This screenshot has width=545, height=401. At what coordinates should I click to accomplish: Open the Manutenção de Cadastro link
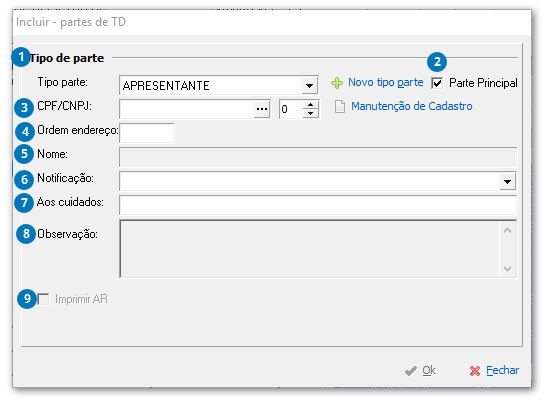coord(412,106)
